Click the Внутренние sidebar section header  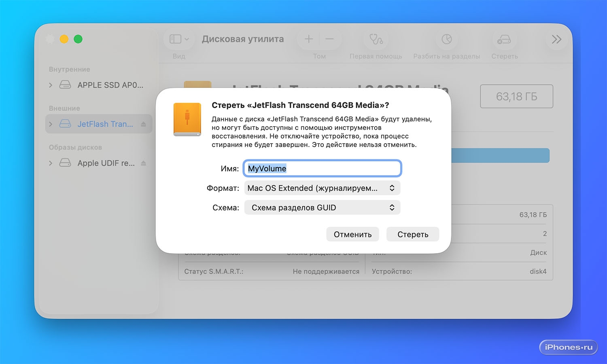point(70,69)
